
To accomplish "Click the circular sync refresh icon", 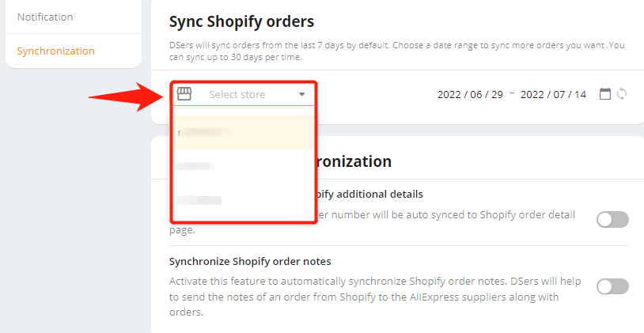I will 622,94.
